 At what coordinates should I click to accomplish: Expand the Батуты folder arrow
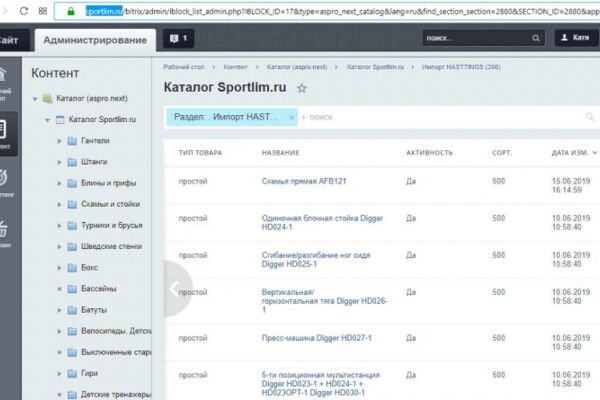(59, 310)
